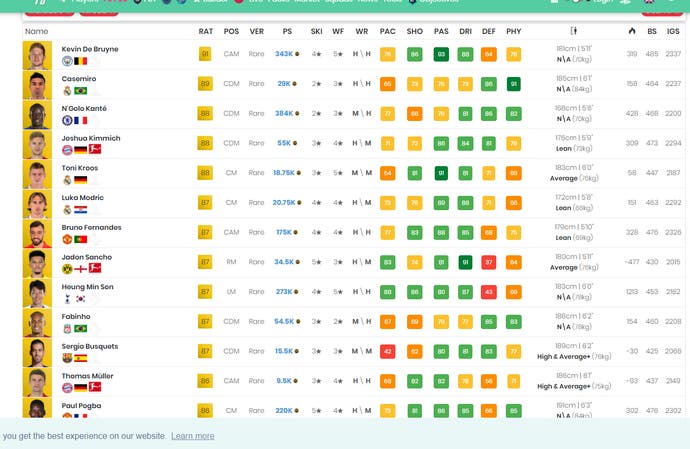This screenshot has height=449, width=690.
Task: Click the Portugal flag under Bruno Fernandes
Action: (81, 239)
